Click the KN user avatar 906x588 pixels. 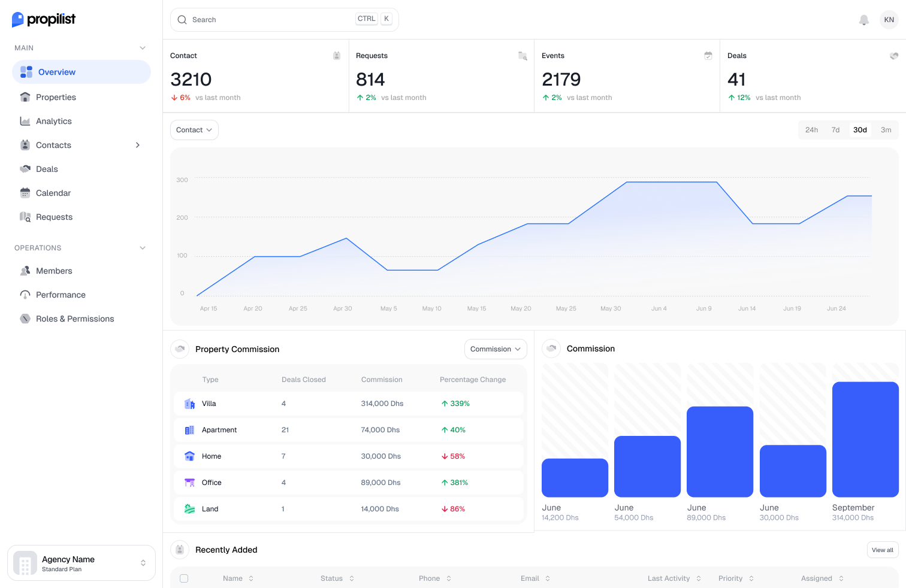[x=889, y=20]
